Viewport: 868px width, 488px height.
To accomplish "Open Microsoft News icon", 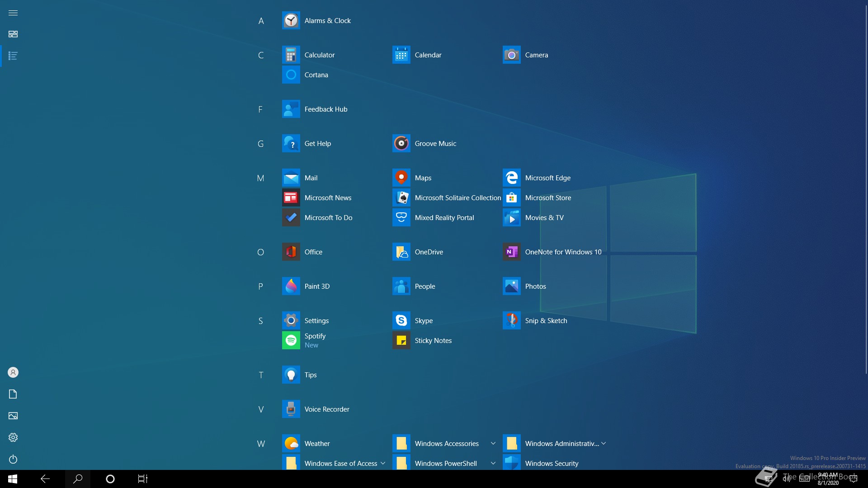I will [x=291, y=197].
